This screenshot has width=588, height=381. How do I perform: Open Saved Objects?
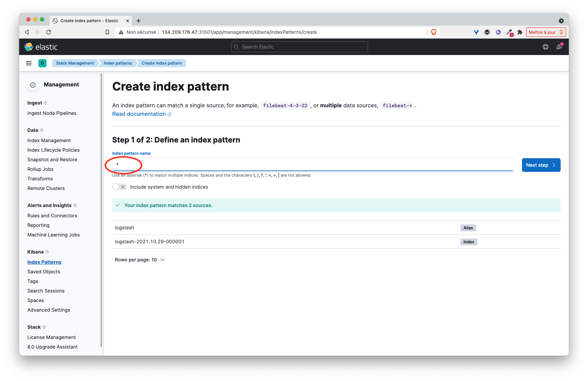tap(44, 272)
